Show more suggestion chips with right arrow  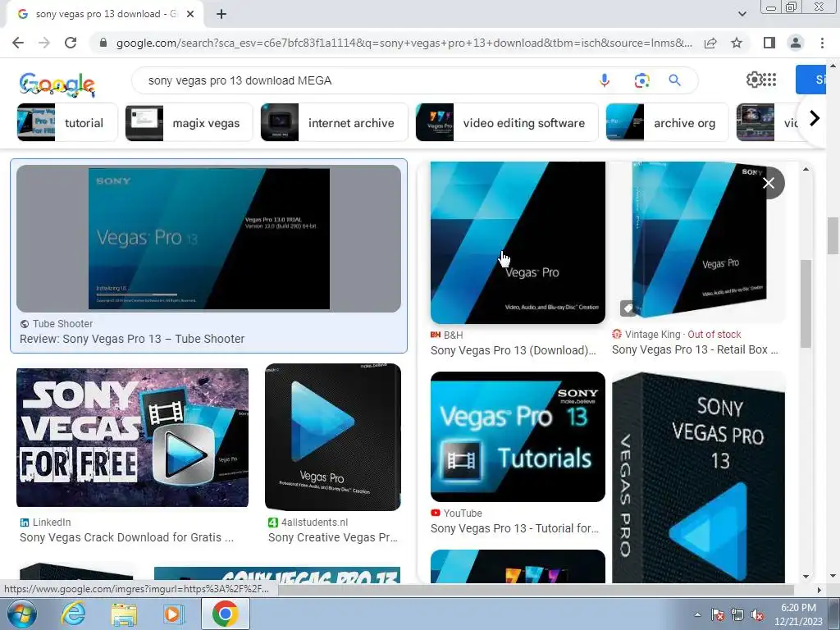point(815,118)
